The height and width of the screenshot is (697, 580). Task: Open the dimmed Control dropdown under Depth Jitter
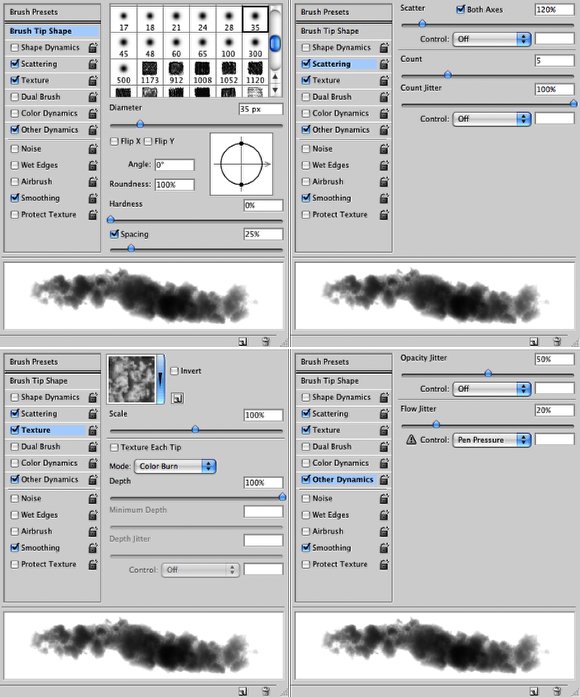click(200, 569)
